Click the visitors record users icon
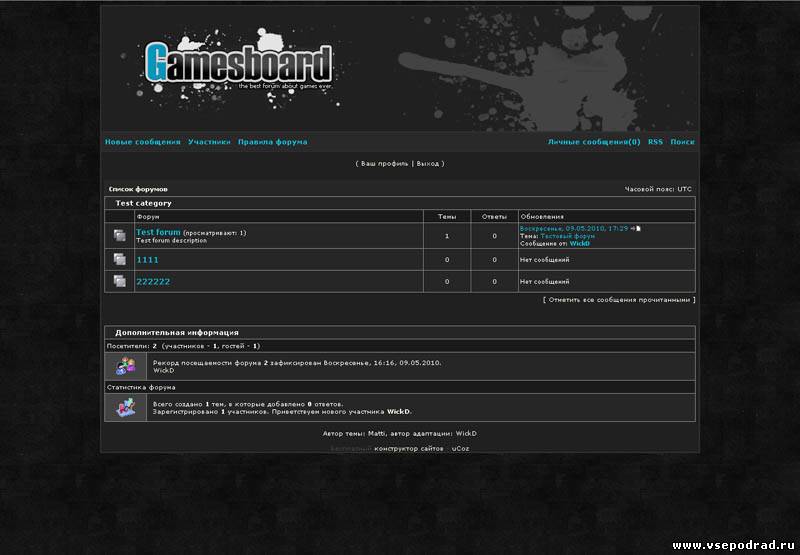Viewport: 800px width, 555px height. (x=126, y=366)
